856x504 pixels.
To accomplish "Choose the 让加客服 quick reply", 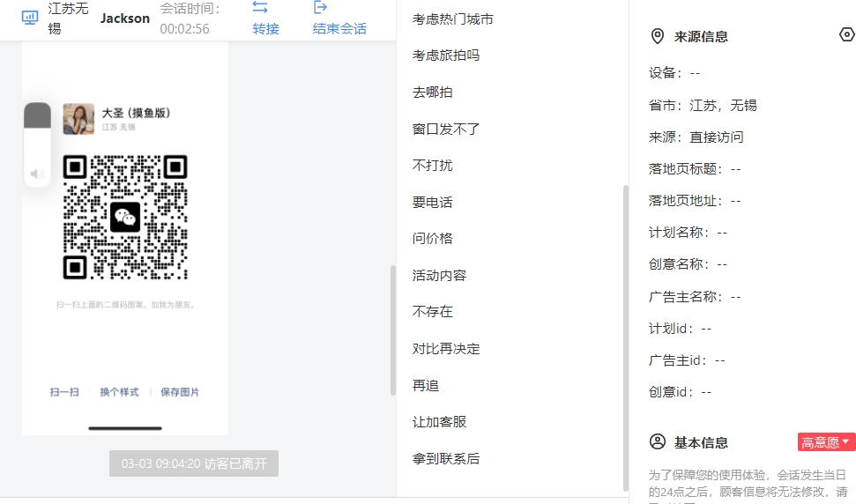I will 440,422.
